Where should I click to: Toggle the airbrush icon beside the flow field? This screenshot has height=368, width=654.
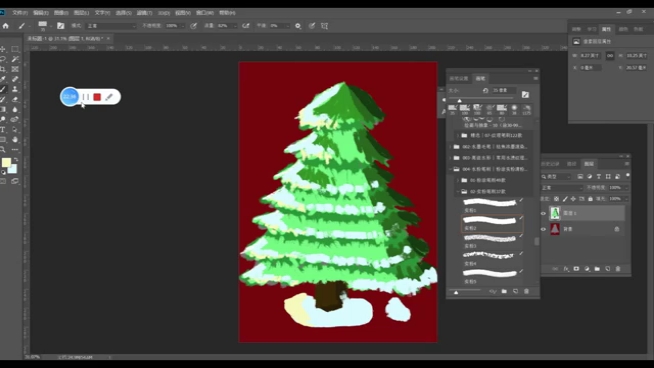click(246, 26)
